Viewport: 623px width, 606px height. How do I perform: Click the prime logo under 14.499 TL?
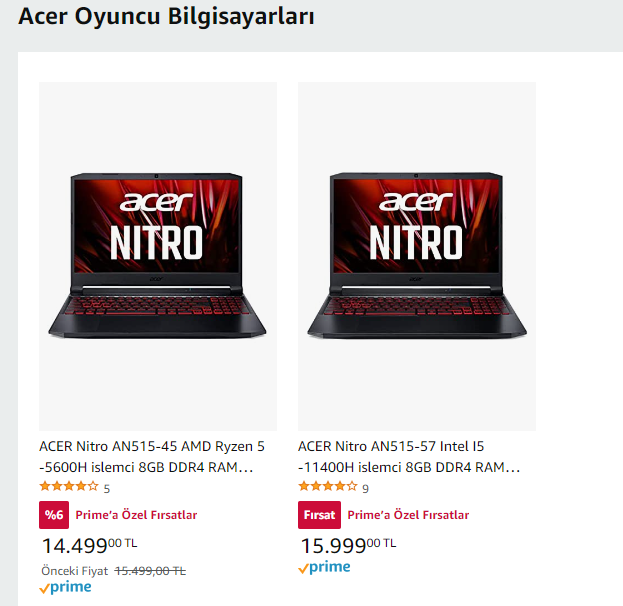pos(66,587)
